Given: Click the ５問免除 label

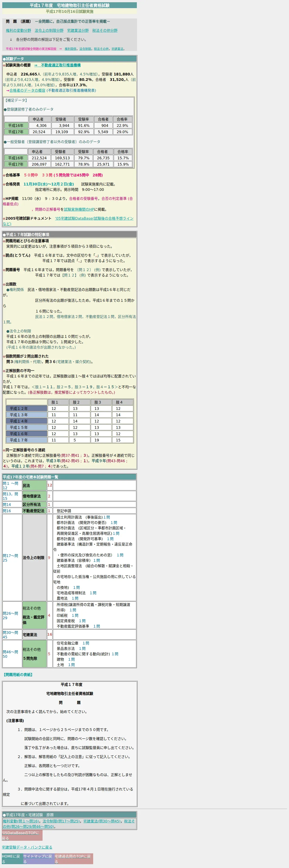Looking at the screenshot, I should tap(30, 658).
